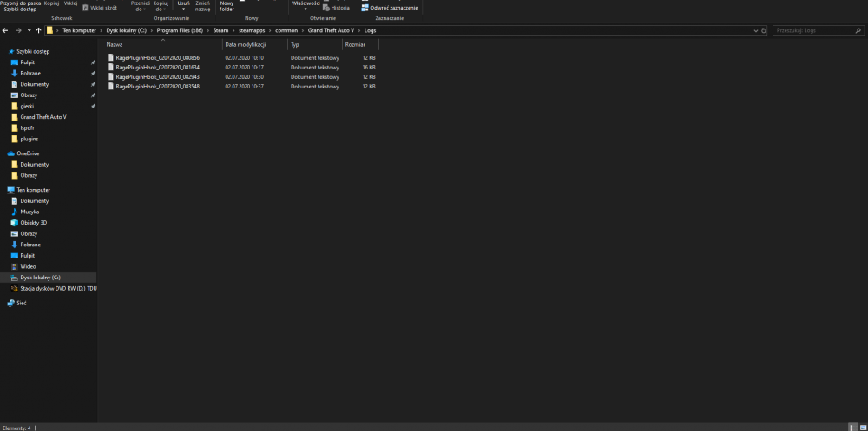Click Wklej skrót in the Schowek group
This screenshot has height=431, width=868.
pos(100,8)
